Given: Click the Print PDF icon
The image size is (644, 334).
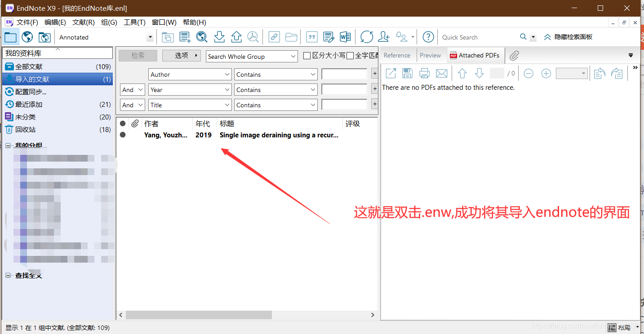Looking at the screenshot, I should point(424,73).
